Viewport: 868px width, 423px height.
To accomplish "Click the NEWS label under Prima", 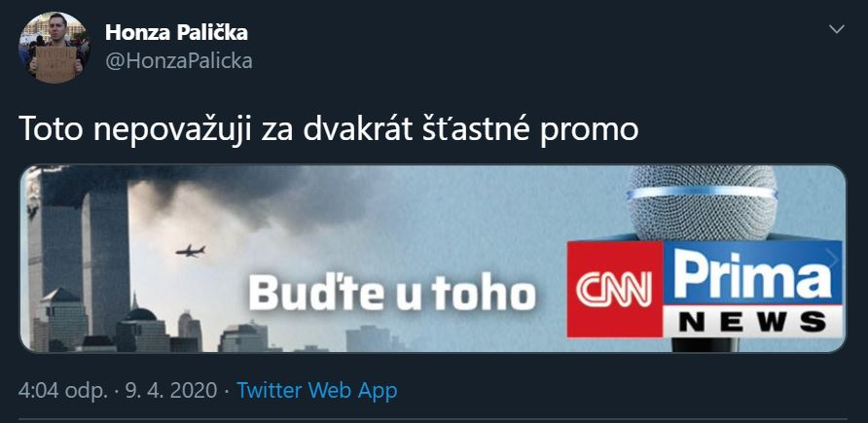I will coord(752,321).
